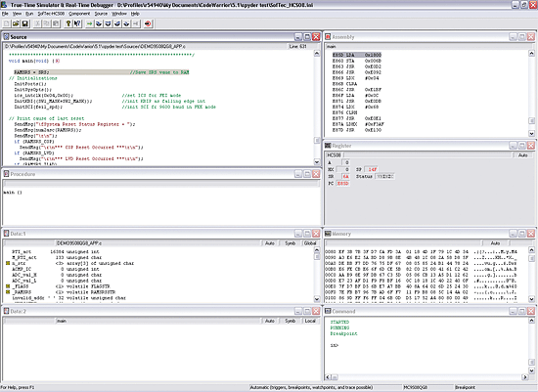Click the Save floppy disk toolbar icon

click(25, 23)
